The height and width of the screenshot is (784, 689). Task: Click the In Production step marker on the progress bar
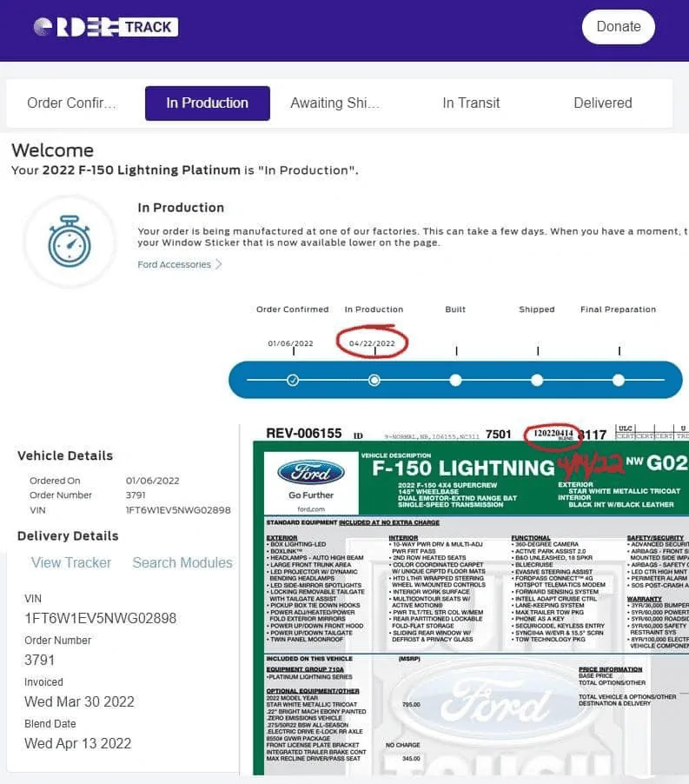[x=374, y=381]
